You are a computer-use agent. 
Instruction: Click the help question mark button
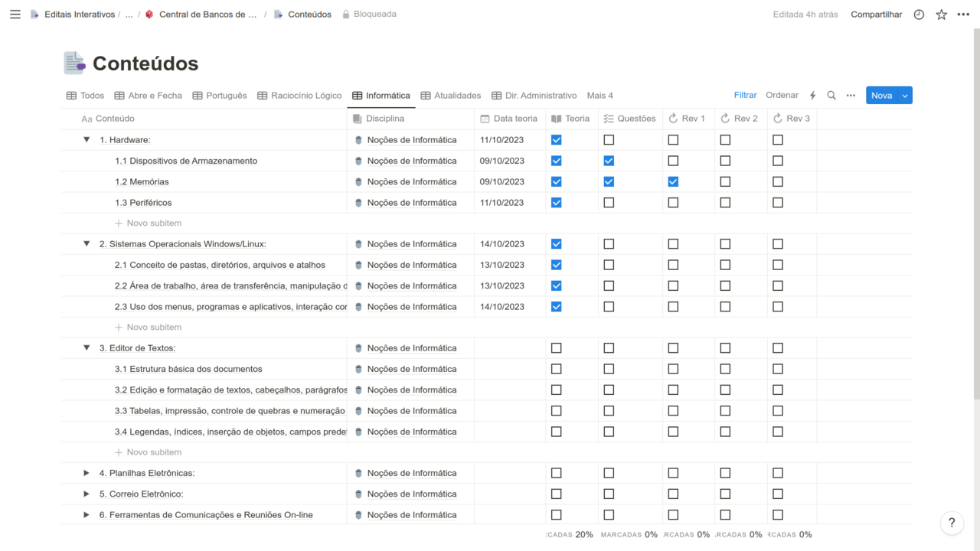[x=952, y=523]
